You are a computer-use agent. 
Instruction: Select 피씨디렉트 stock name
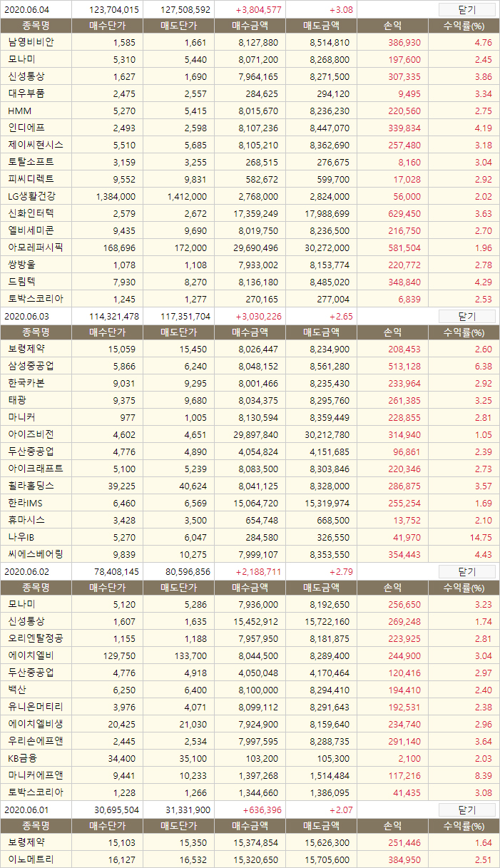pos(31,179)
